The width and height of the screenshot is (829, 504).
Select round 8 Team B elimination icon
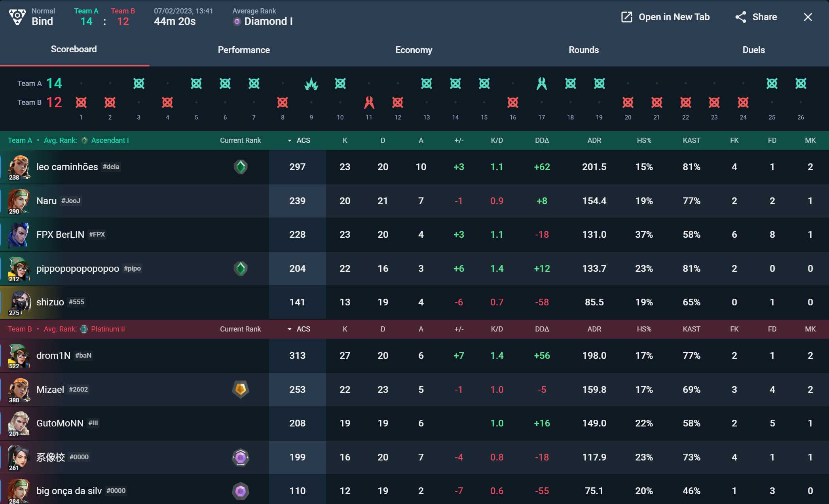tap(283, 102)
